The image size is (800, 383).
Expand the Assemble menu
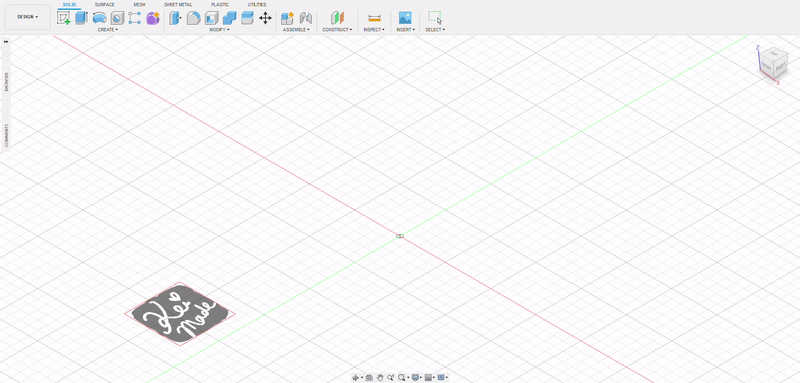296,30
